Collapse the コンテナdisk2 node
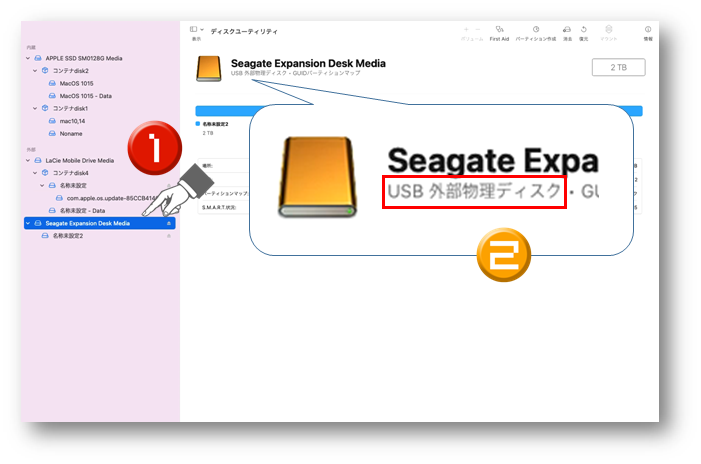The height and width of the screenshot is (464, 701). [35, 71]
